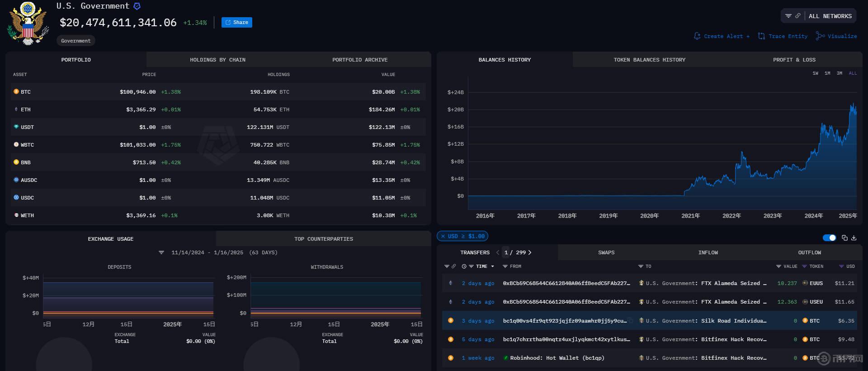Viewport: 868px width, 371px height.
Task: Click the WBTC coin icon in portfolio
Action: click(16, 145)
